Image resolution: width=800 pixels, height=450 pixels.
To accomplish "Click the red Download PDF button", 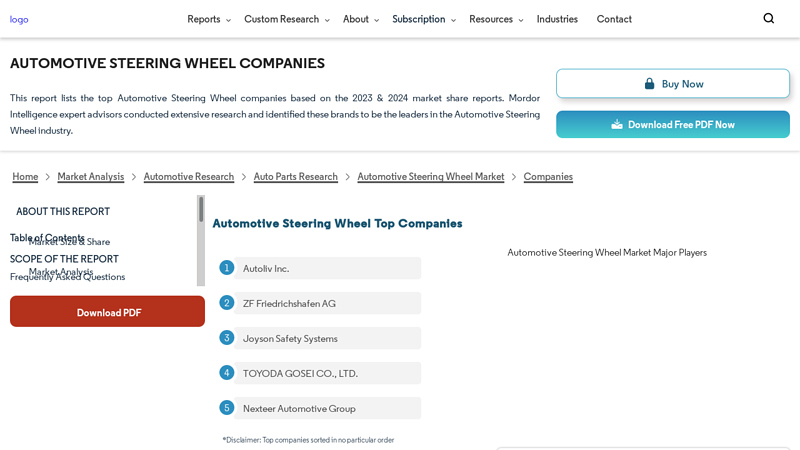I will coord(107,312).
